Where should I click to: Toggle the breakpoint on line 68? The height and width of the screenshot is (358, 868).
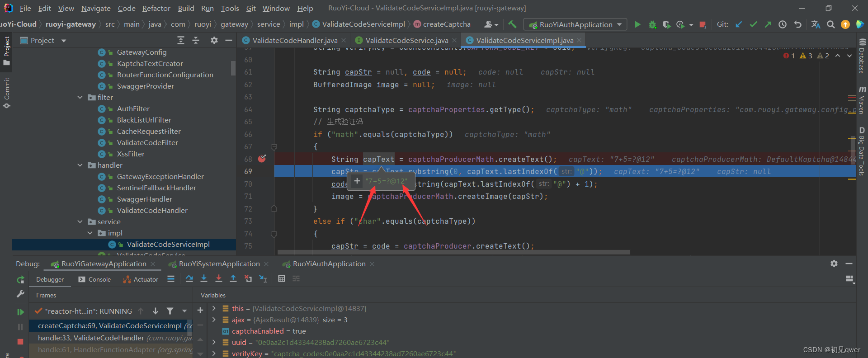click(262, 159)
